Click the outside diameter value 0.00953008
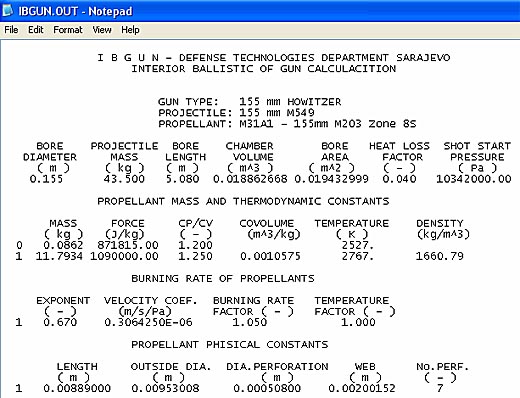 165,388
